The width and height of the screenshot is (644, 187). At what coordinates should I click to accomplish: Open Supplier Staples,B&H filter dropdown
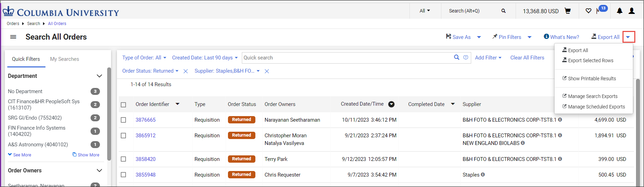click(x=227, y=71)
